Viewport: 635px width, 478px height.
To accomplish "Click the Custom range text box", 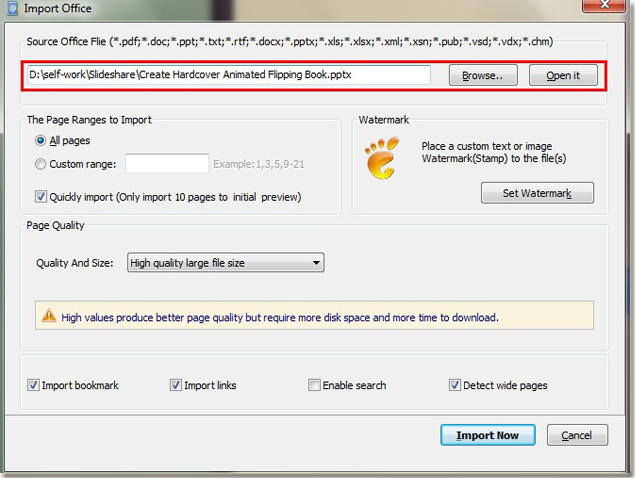I will pos(167,164).
